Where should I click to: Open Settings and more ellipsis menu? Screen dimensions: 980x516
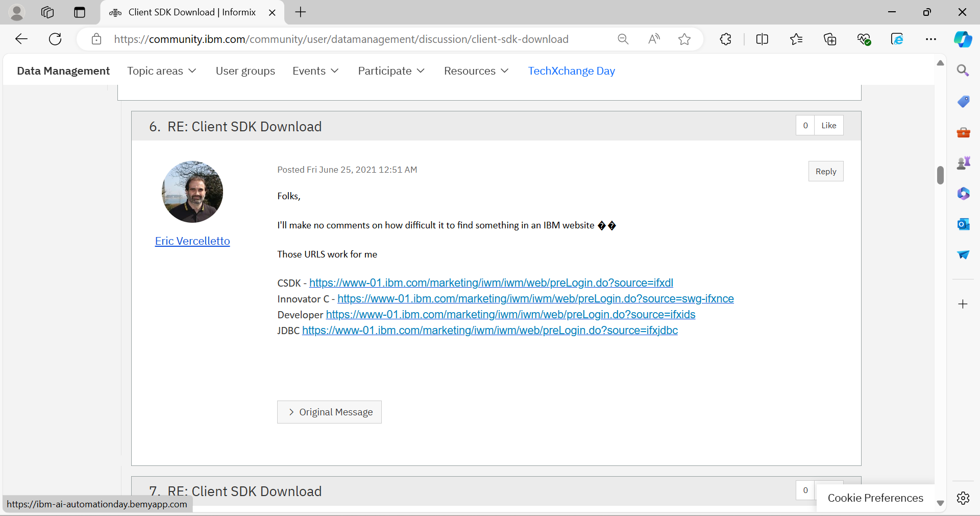[931, 39]
